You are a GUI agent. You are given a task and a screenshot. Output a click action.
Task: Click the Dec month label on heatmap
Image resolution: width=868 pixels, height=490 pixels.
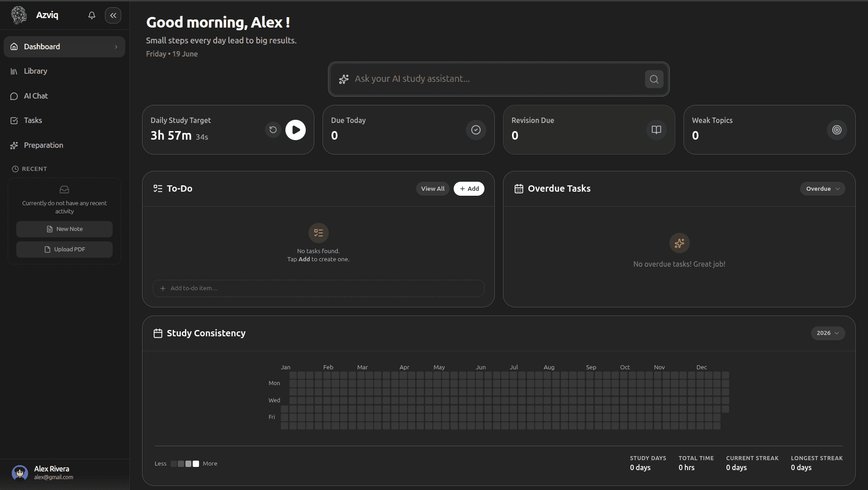coord(702,367)
